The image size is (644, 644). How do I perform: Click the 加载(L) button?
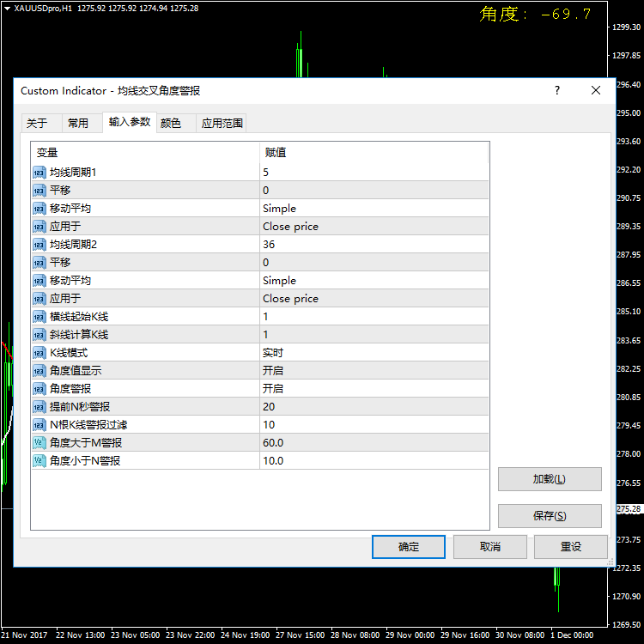click(x=550, y=479)
